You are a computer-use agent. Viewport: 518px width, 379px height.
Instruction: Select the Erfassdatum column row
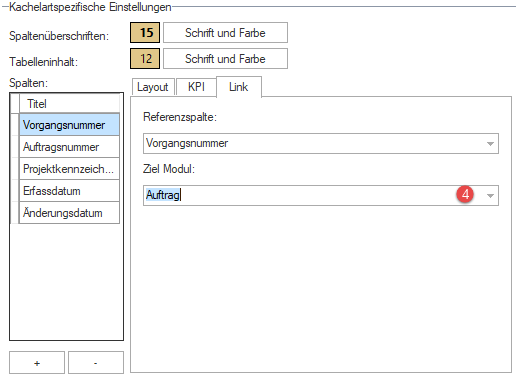[x=69, y=191]
